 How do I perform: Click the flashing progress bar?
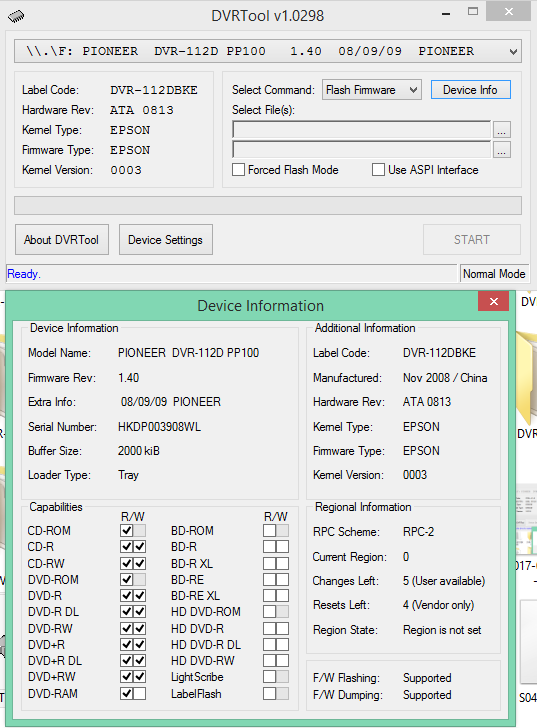(268, 206)
